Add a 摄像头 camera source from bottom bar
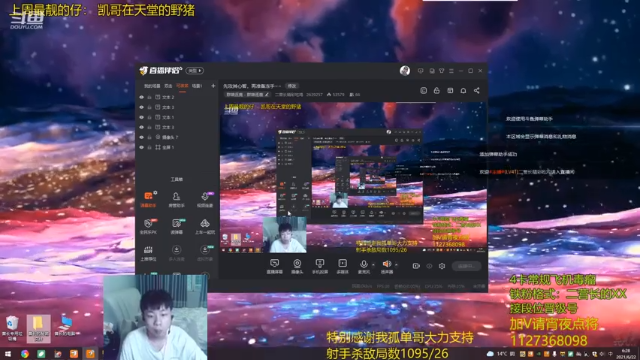The width and height of the screenshot is (640, 360). click(x=297, y=266)
